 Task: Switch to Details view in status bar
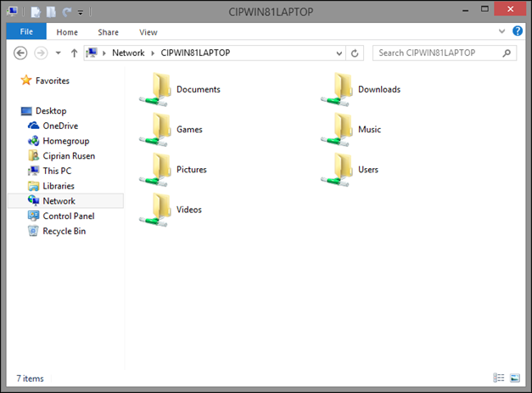498,378
